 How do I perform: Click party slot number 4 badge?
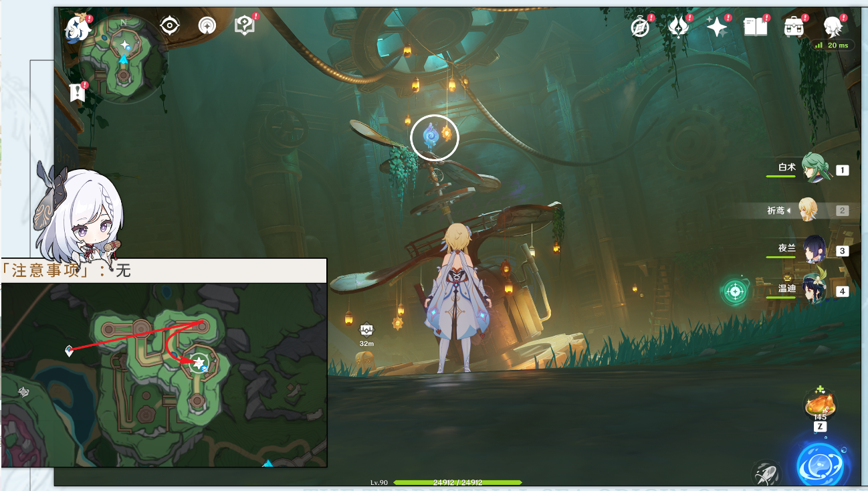(843, 292)
